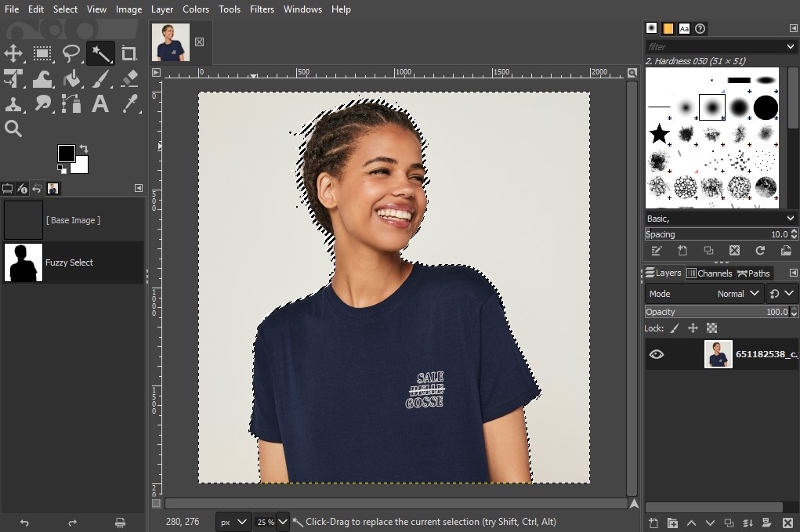Open the zoom percentage dropdown
This screenshot has height=532, width=800.
click(283, 521)
